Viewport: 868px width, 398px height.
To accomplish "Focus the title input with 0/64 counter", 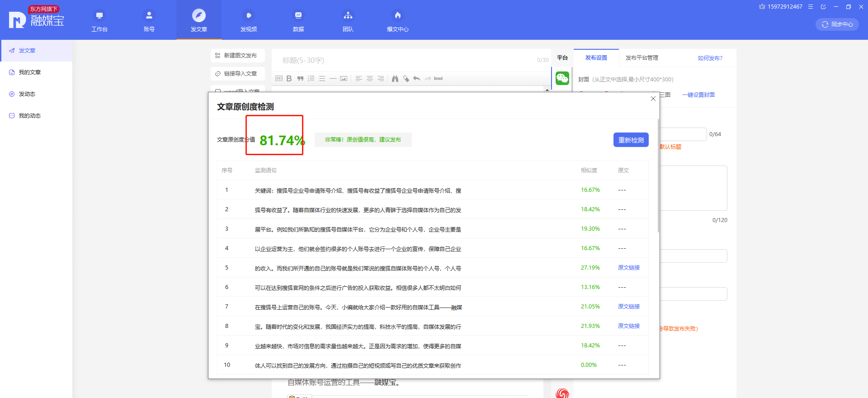I will click(683, 134).
